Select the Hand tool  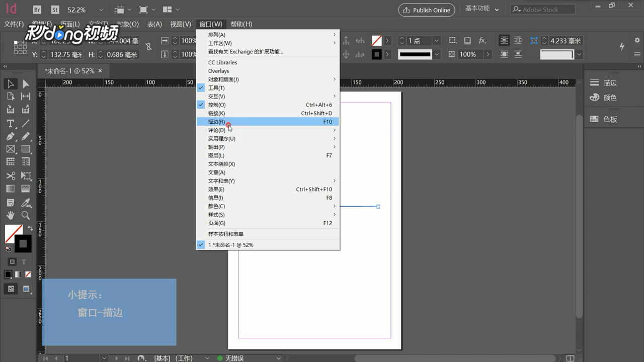(10, 215)
